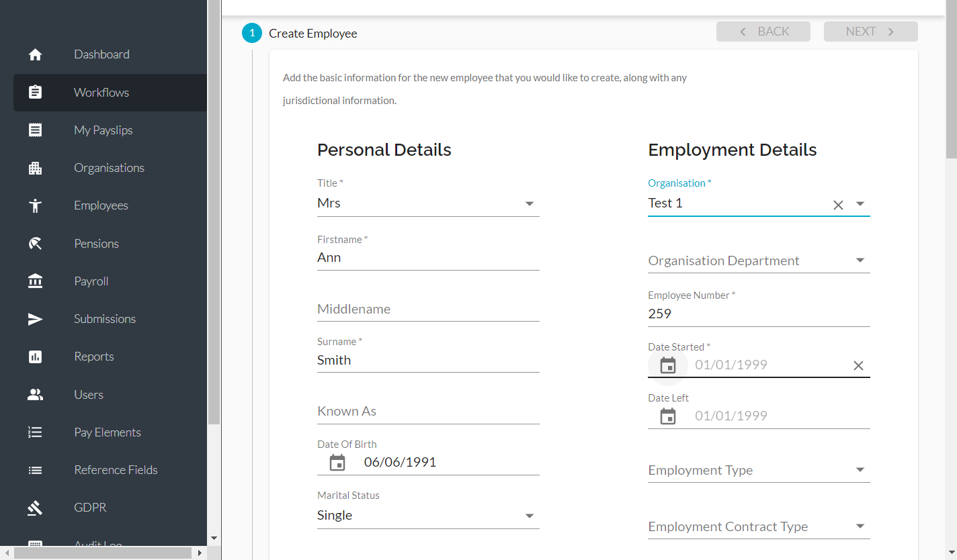Click the Employees person icon

(36, 205)
